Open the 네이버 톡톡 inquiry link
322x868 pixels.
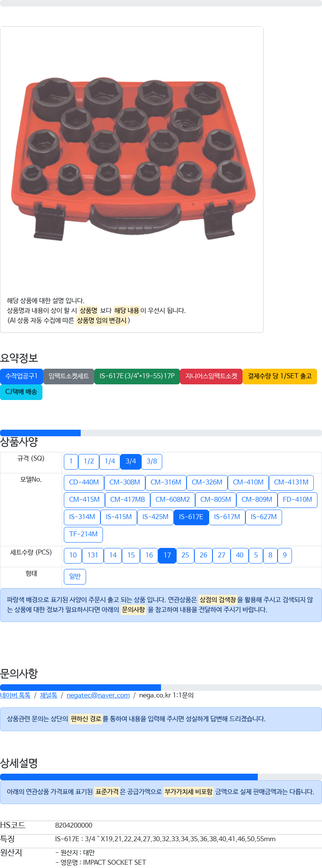pos(15,695)
